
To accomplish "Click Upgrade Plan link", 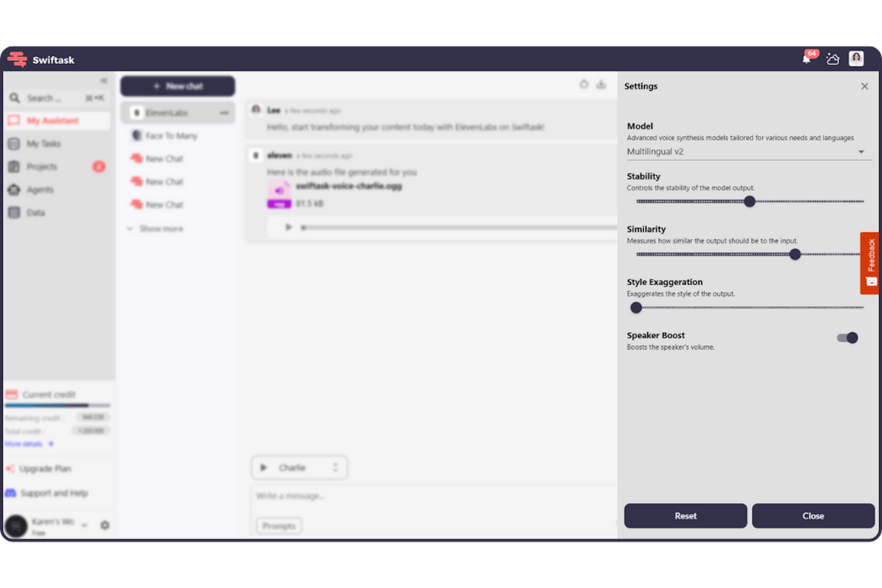I will 45,469.
